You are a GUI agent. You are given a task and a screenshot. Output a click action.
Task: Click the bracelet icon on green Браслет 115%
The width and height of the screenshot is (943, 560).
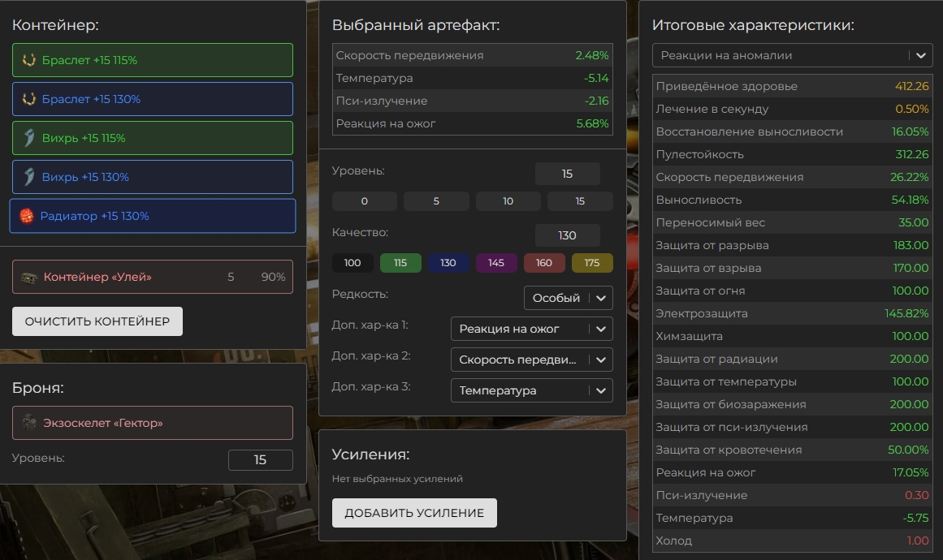pyautogui.click(x=29, y=60)
